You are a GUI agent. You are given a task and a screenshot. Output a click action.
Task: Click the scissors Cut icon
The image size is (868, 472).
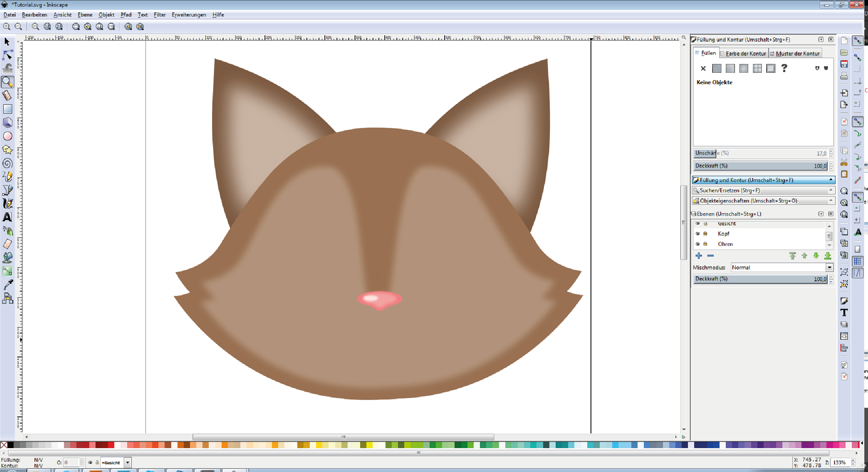pos(844,162)
